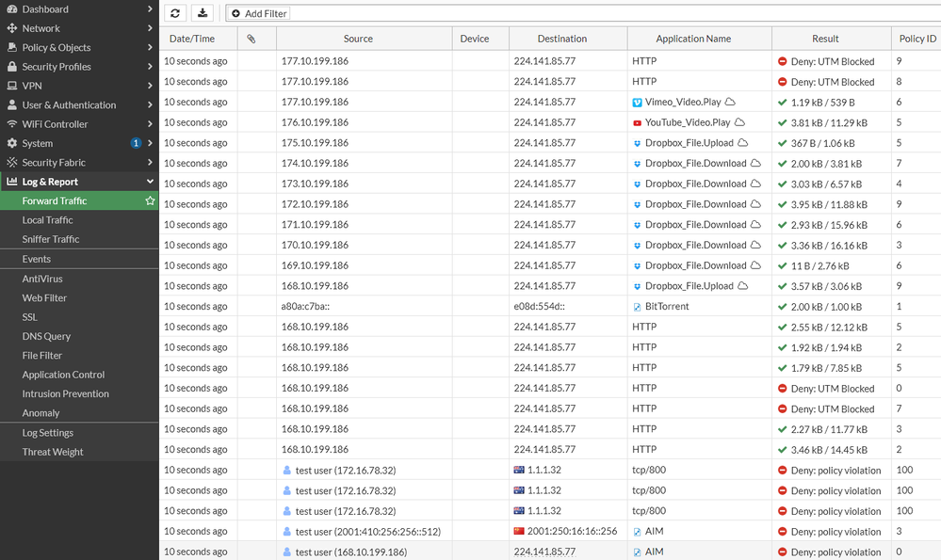Expand the User & Authentication chevron
Viewport: 941px width, 560px height.
(150, 104)
